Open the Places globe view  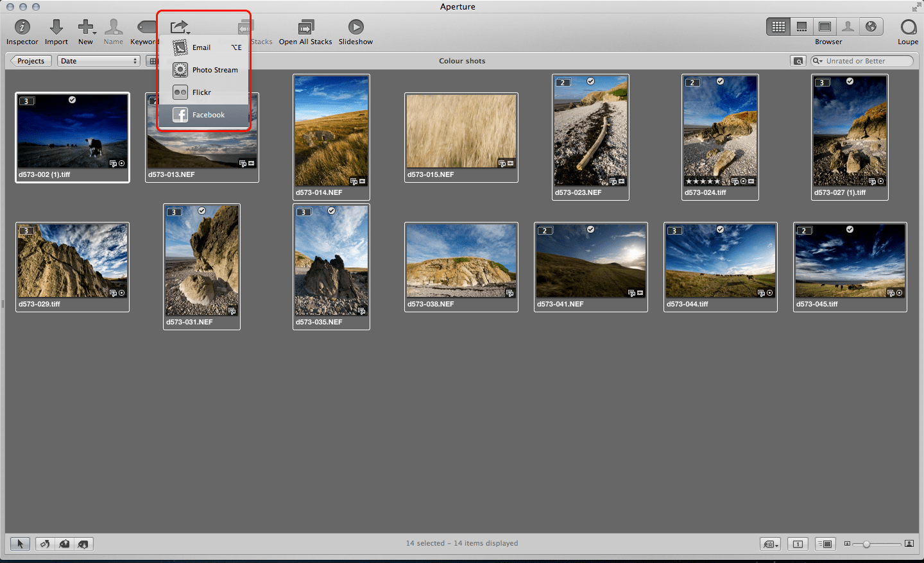871,26
